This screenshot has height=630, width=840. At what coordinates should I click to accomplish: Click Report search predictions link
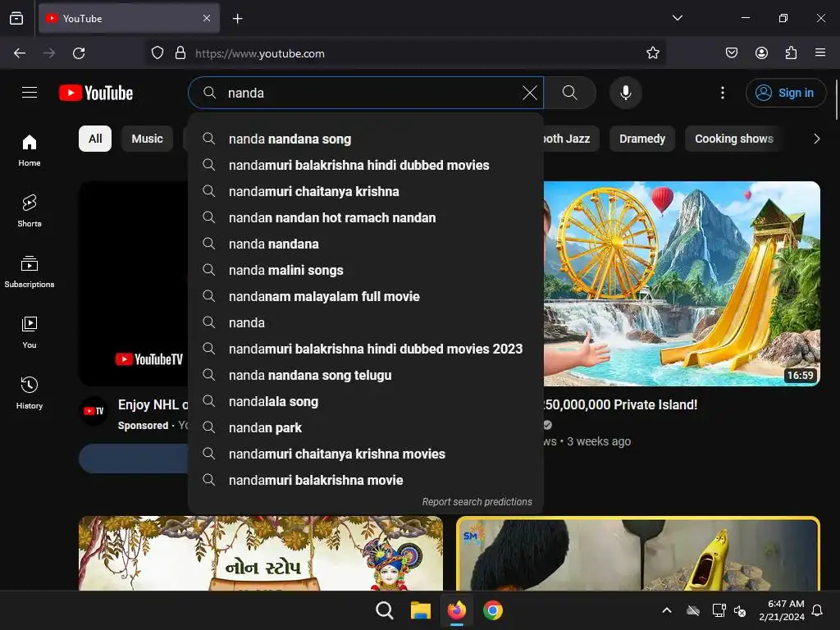click(477, 502)
